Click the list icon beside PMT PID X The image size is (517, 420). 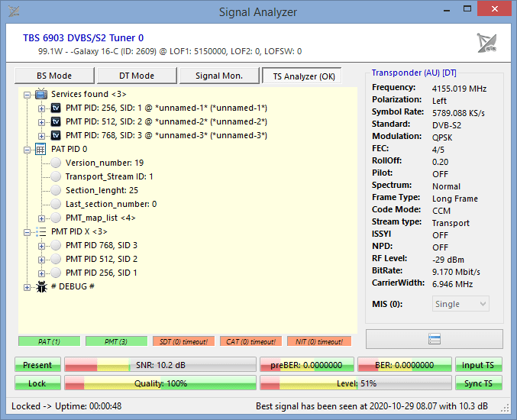(41, 231)
